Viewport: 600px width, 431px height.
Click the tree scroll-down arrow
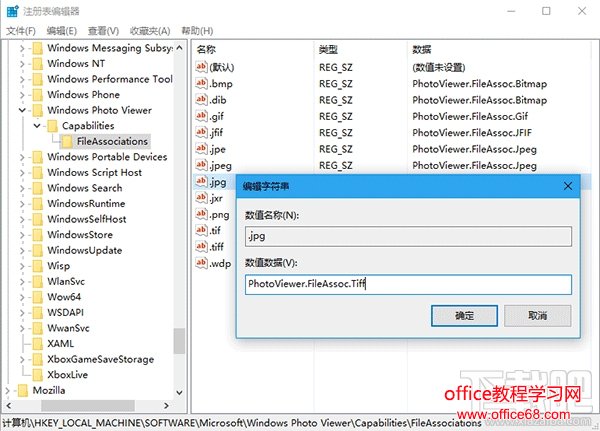(x=179, y=392)
